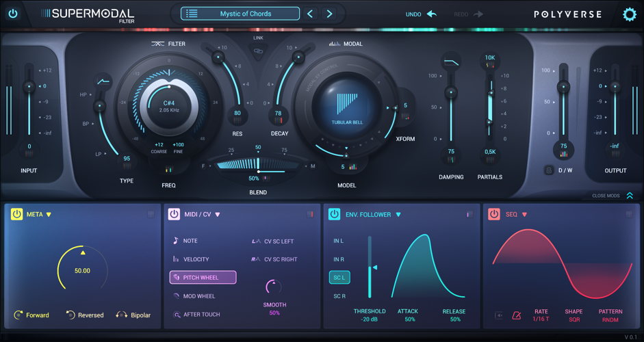Toggle the filter/modal Link chain icon
This screenshot has height=342, width=644.
[258, 51]
